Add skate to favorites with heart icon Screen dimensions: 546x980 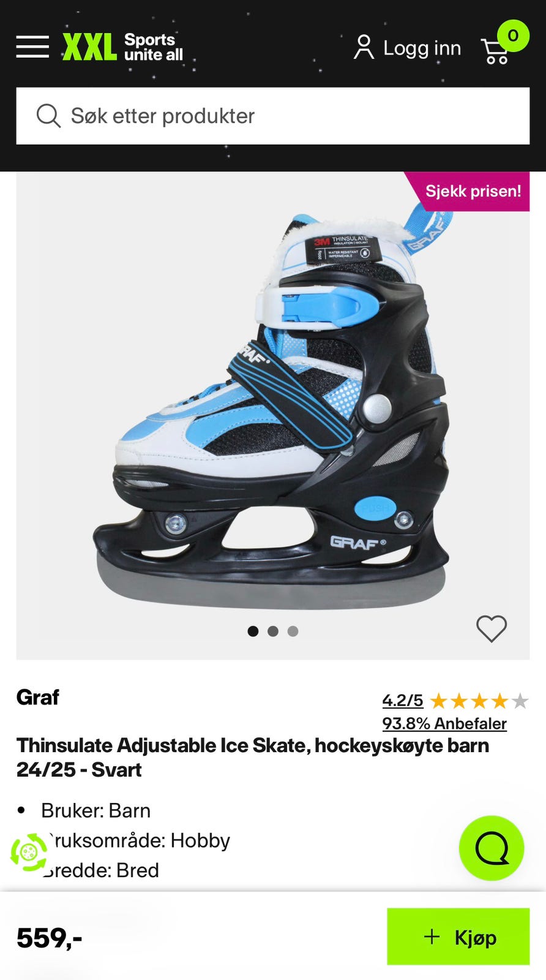pyautogui.click(x=492, y=628)
